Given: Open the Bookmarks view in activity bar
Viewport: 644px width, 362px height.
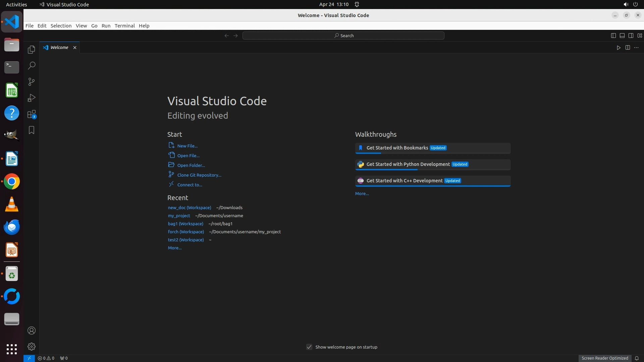Looking at the screenshot, I should (32, 130).
